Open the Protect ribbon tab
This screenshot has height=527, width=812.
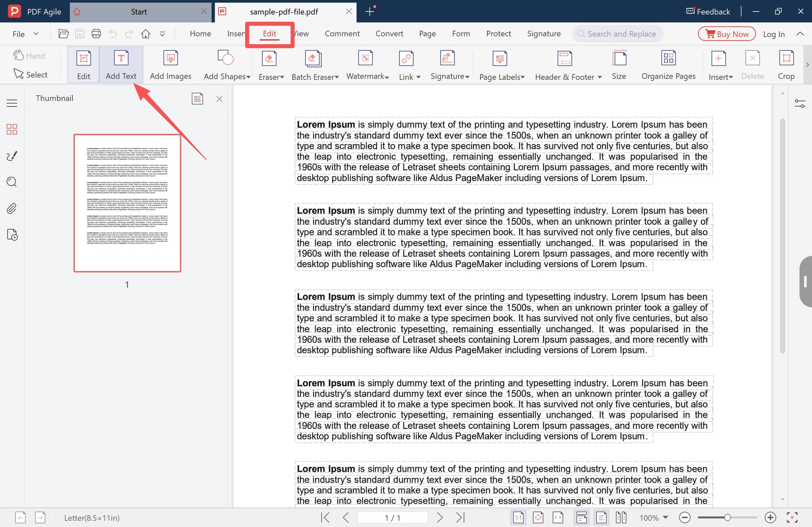pyautogui.click(x=498, y=34)
